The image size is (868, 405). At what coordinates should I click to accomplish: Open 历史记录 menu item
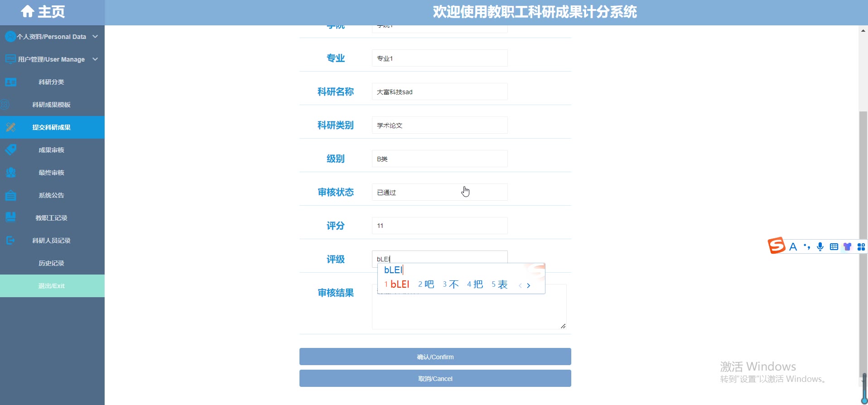[52, 263]
